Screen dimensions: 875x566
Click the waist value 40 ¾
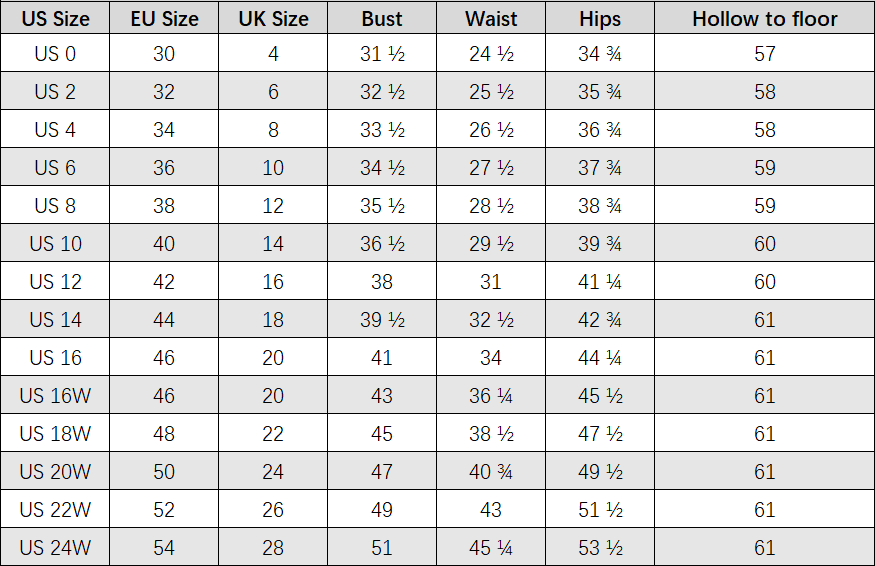[x=491, y=472]
